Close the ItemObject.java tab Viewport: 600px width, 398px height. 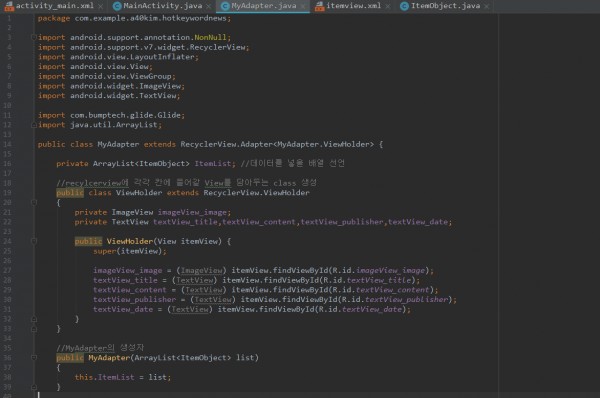[487, 6]
